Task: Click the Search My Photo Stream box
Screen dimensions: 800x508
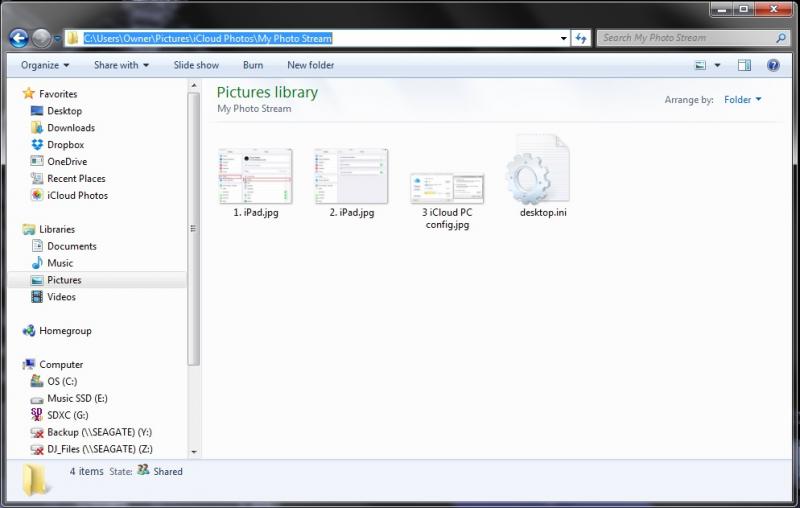Action: click(x=692, y=38)
